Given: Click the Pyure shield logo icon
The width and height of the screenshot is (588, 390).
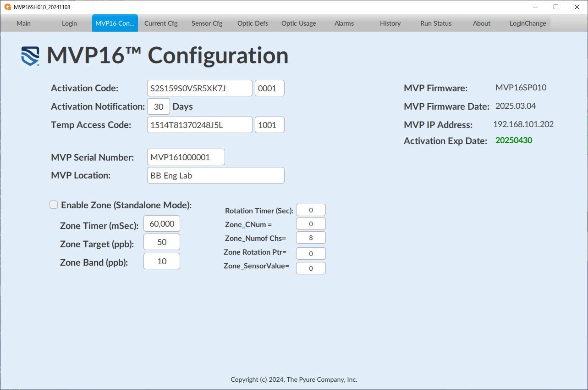Looking at the screenshot, I should coord(30,56).
